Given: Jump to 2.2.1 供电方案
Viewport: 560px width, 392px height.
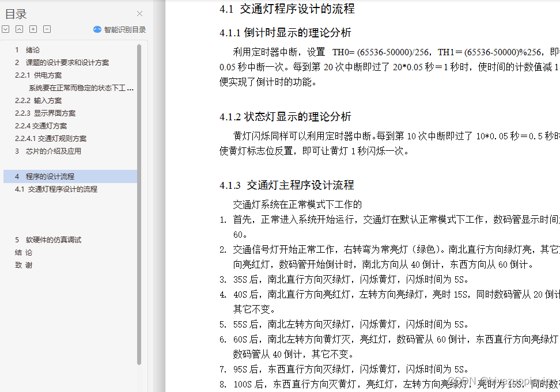Looking at the screenshot, I should 38,75.
